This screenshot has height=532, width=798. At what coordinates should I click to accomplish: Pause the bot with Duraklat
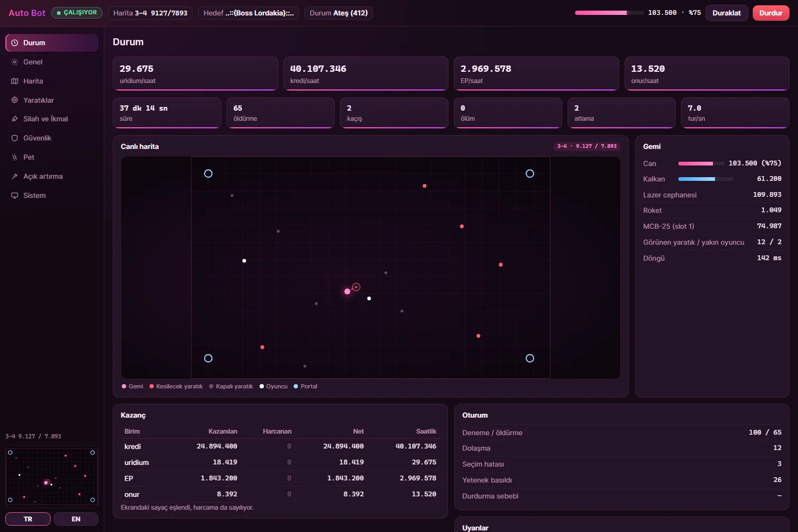[727, 13]
